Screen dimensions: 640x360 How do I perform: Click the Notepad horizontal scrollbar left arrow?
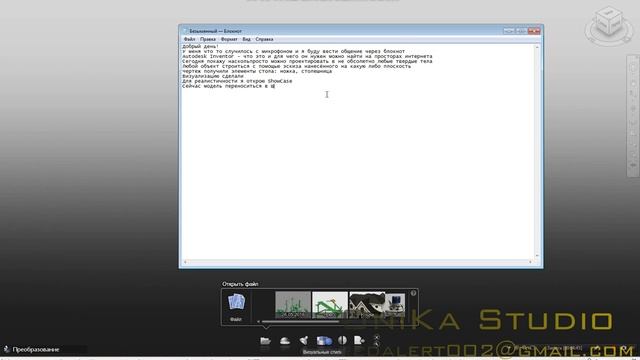(185, 262)
